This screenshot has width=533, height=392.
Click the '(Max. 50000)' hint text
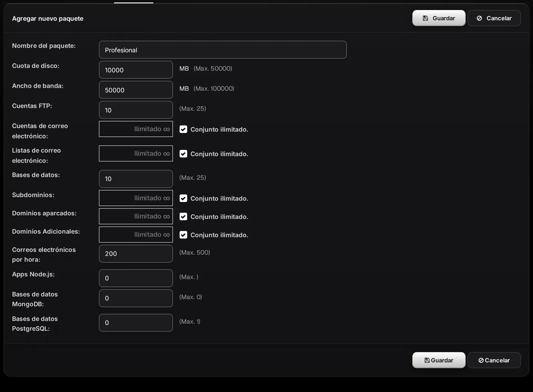pyautogui.click(x=213, y=68)
